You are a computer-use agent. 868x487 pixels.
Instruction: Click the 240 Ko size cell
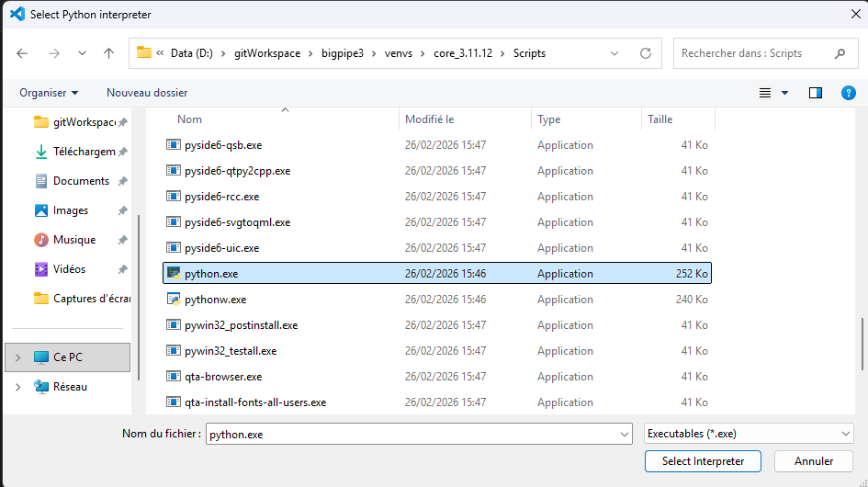[x=692, y=300]
